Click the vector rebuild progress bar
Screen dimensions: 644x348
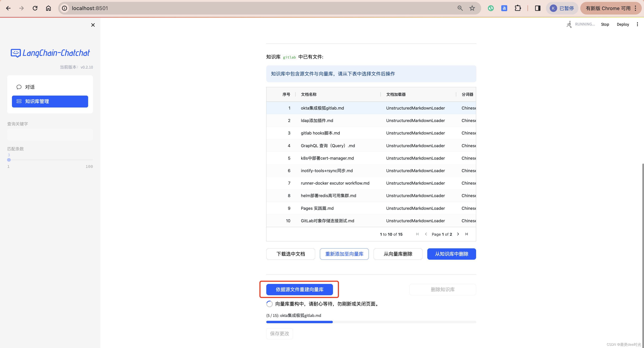coord(371,322)
